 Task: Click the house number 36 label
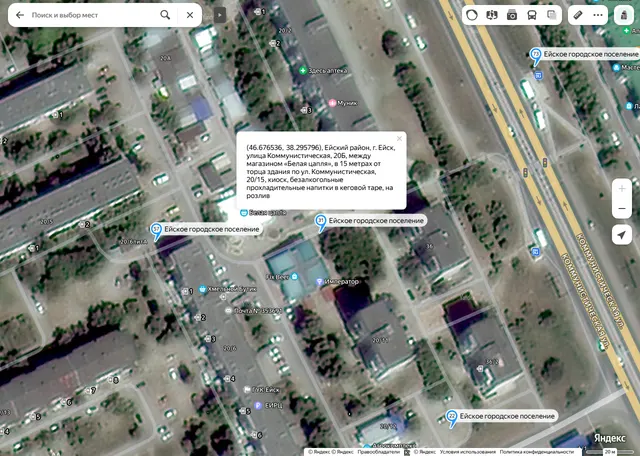tap(429, 246)
